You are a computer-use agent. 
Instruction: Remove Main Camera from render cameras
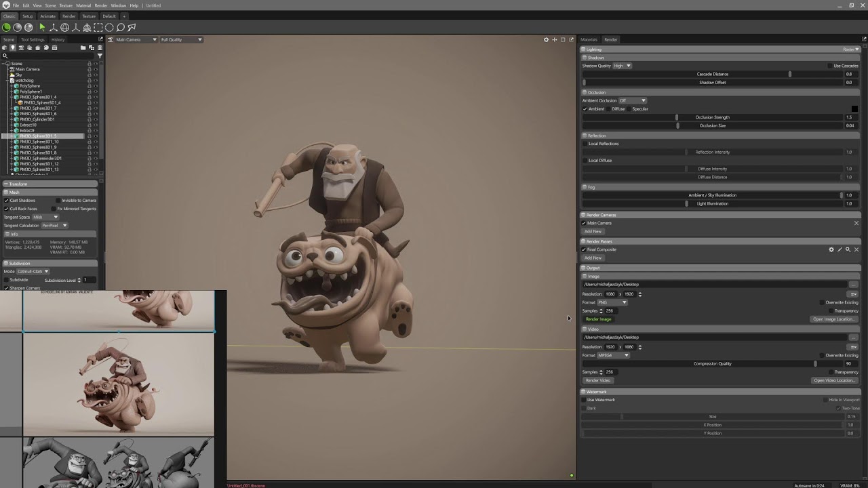coord(856,223)
